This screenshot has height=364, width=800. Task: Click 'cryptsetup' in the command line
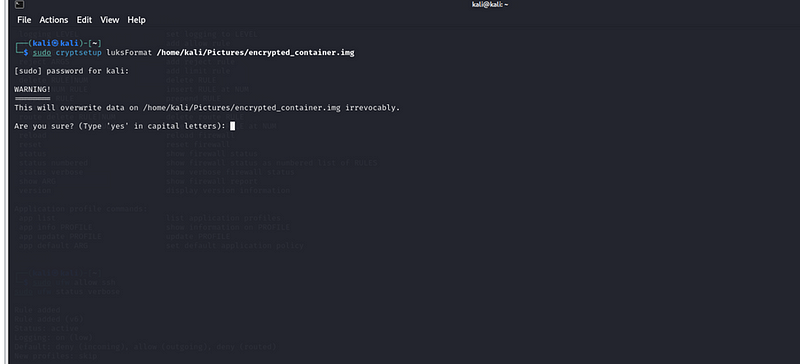pyautogui.click(x=79, y=53)
